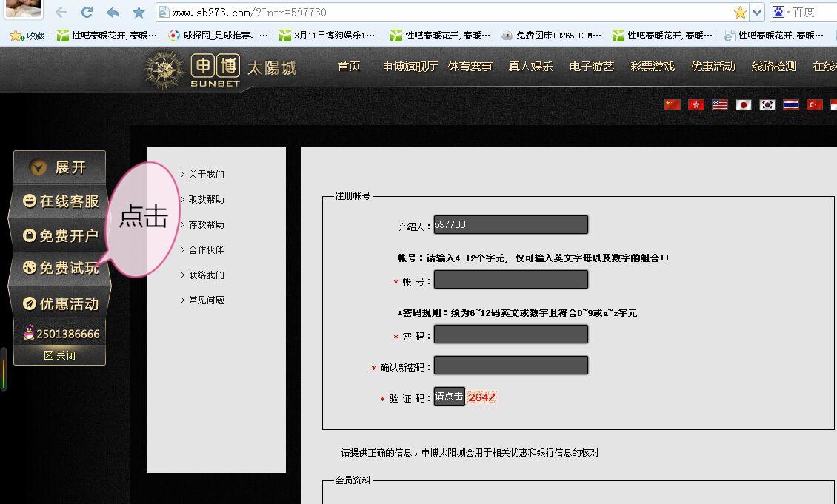This screenshot has height=504, width=837.
Task: Go to 首页 in navigation
Action: coord(349,66)
